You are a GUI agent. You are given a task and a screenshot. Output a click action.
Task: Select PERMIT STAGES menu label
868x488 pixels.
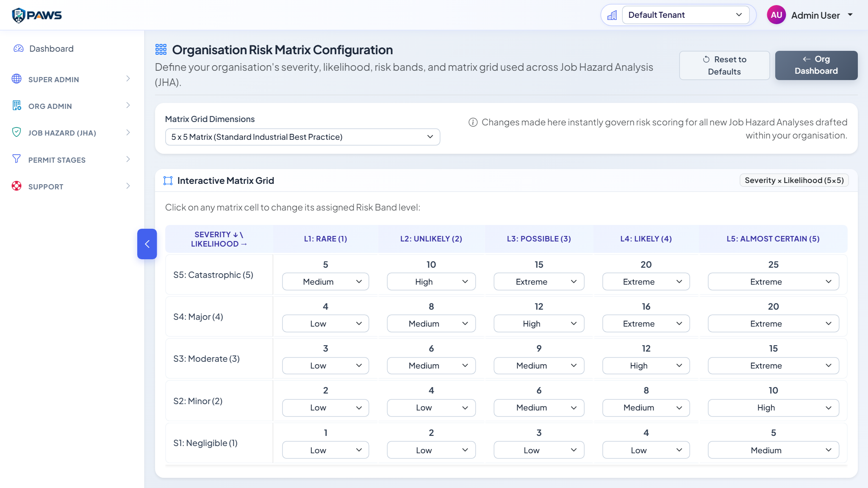point(57,160)
